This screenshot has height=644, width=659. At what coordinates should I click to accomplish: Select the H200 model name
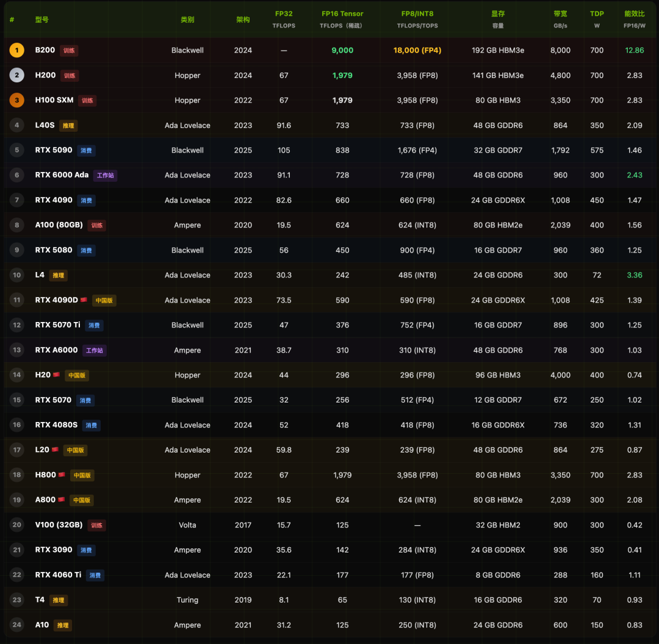45,75
